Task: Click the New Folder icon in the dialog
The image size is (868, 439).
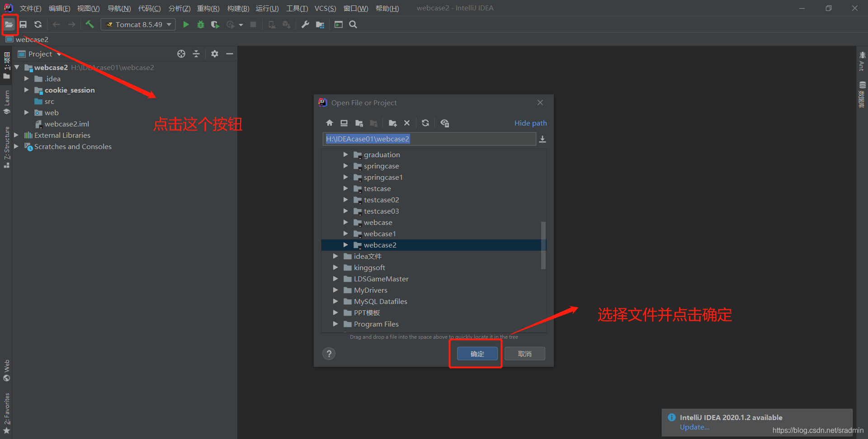Action: coord(392,123)
